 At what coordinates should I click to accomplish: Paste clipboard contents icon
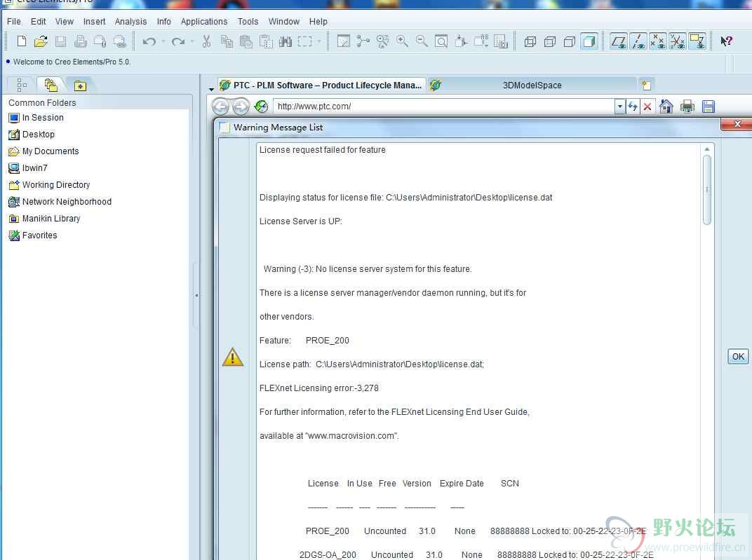246,41
